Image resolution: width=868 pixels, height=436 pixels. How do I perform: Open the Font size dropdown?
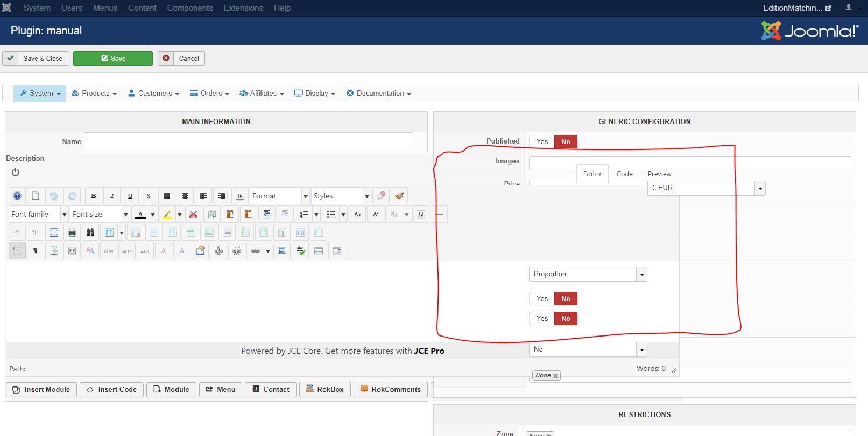pos(100,214)
